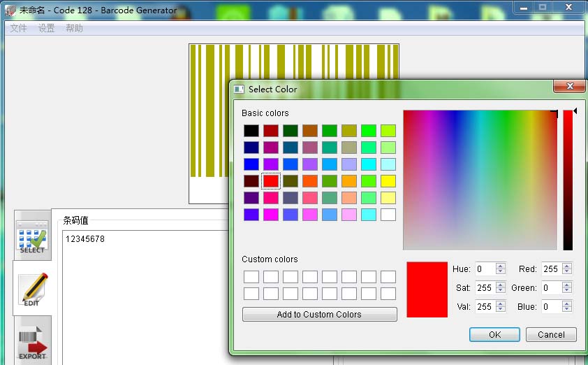Viewport: 588px width, 365px height.
Task: Click Add to Custom Colors button
Action: pyautogui.click(x=320, y=315)
